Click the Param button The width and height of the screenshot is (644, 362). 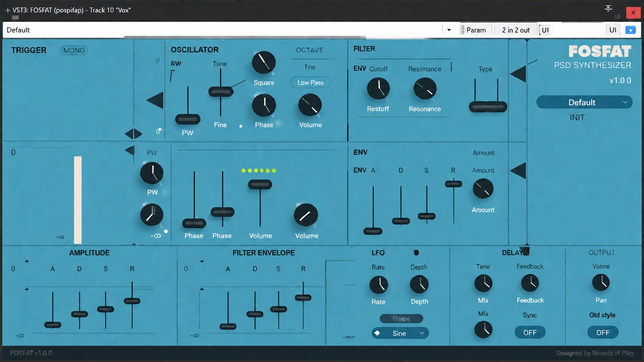coord(476,30)
